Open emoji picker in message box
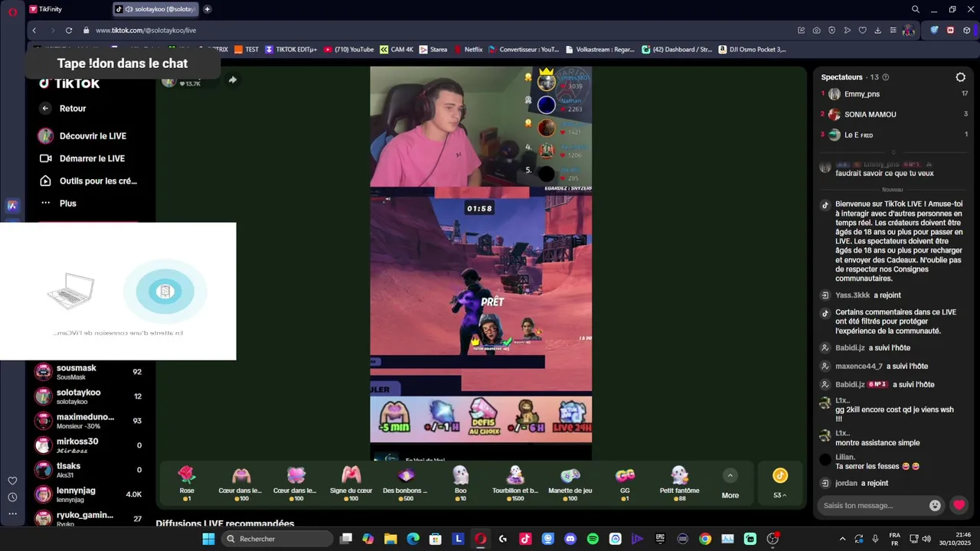 [x=935, y=505]
